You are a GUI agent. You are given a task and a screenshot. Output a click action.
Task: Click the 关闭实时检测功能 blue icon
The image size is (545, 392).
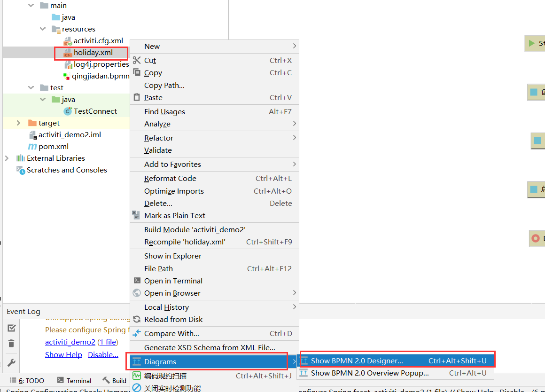tap(137, 388)
